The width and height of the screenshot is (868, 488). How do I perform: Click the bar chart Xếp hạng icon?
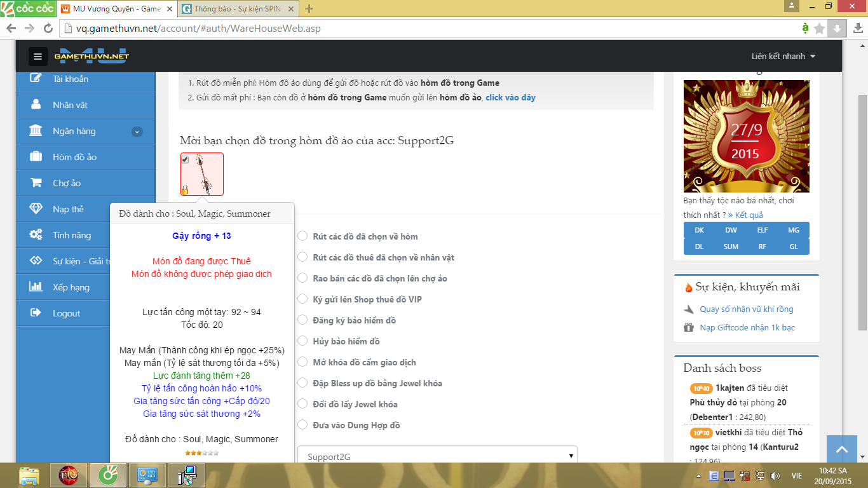pyautogui.click(x=36, y=287)
